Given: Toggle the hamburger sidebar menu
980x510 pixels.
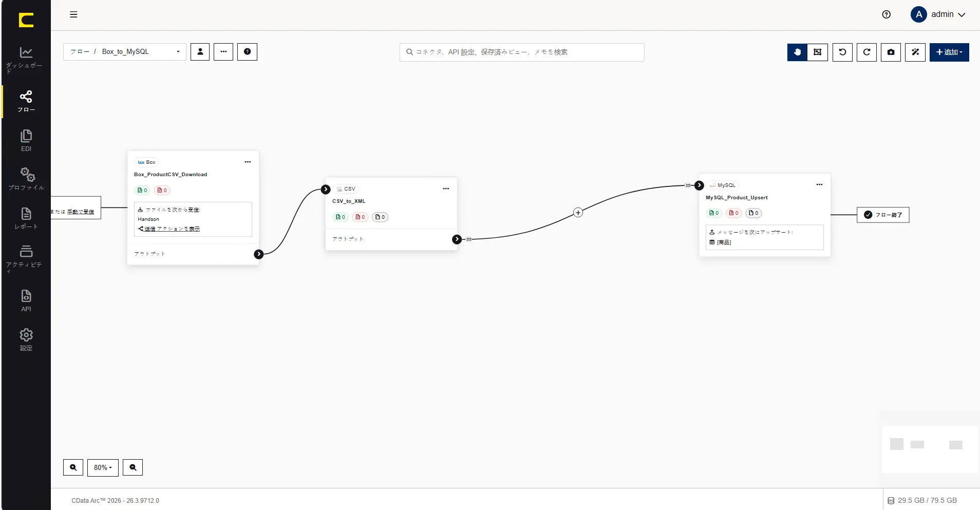Looking at the screenshot, I should 73,14.
